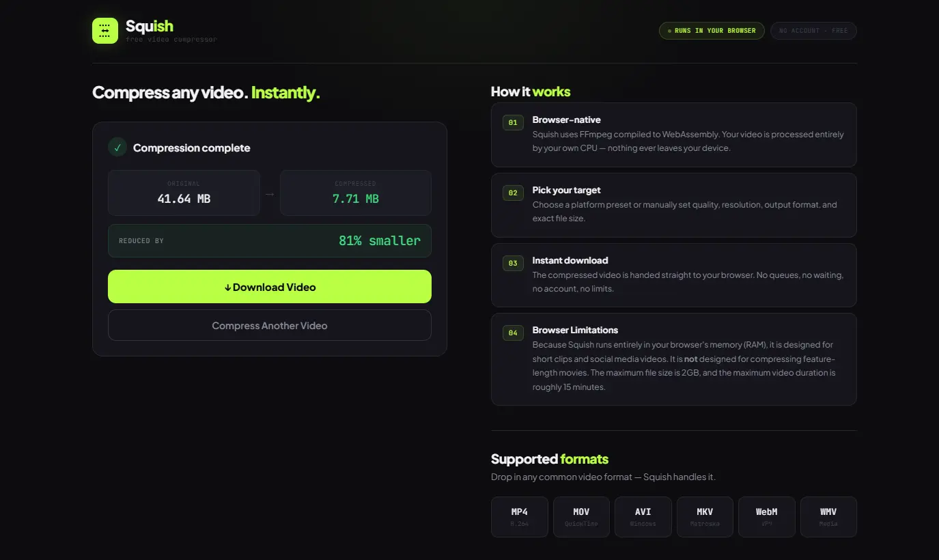Click the Browser Limitations title
Viewport: 939px width, 560px height.
point(575,330)
